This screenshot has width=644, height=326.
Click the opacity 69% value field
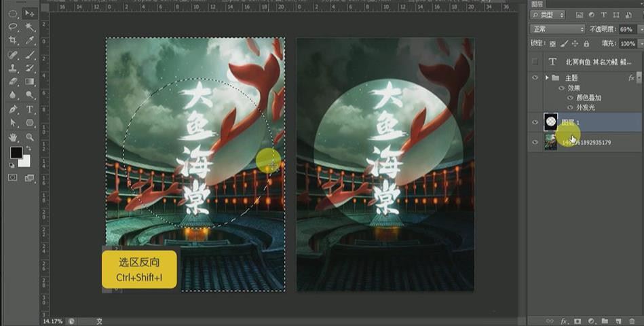click(x=628, y=29)
